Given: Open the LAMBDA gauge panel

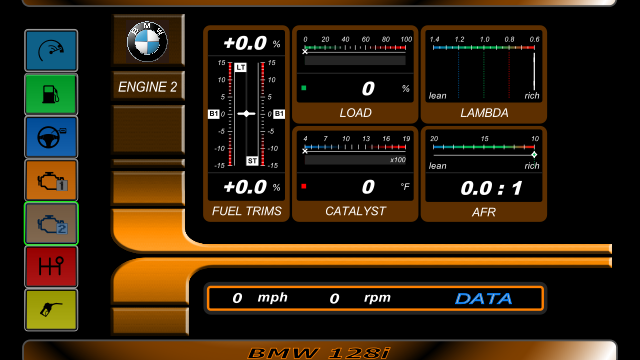Looking at the screenshot, I should (484, 74).
